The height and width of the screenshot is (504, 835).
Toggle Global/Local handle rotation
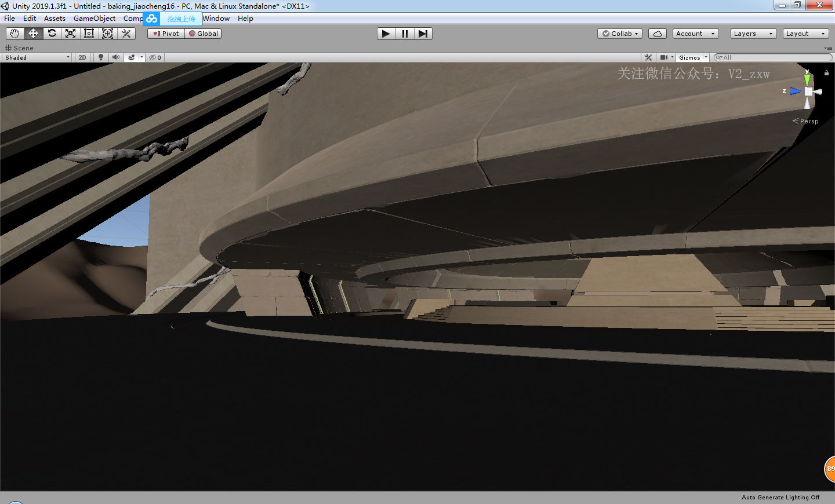(203, 34)
